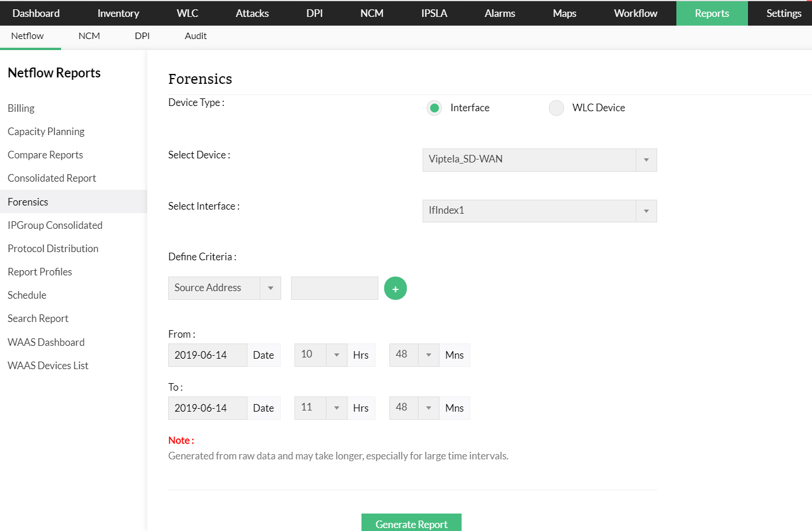Open the Settings top menu

(783, 13)
